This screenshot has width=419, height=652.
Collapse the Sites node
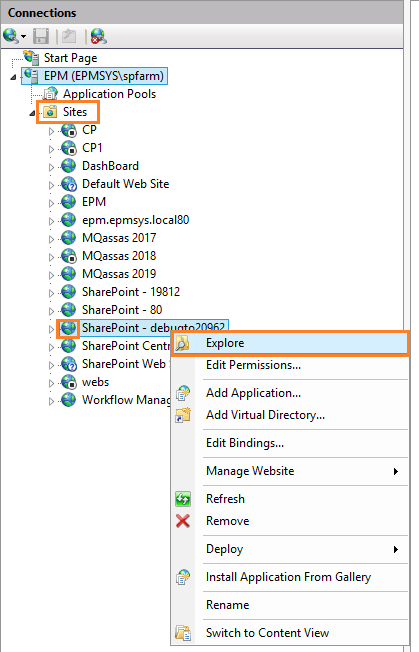pos(32,113)
